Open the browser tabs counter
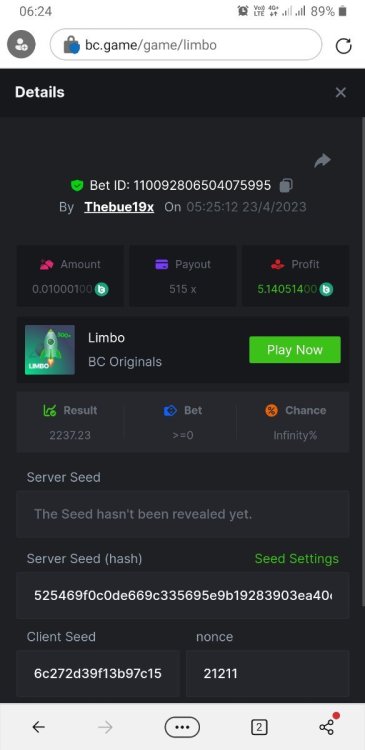365x750 pixels. [x=259, y=728]
